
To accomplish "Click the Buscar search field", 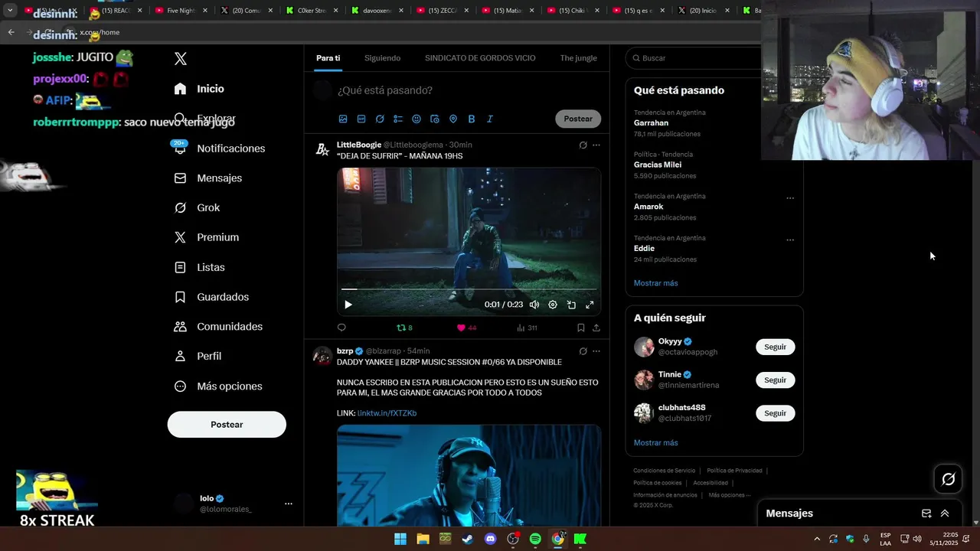I will coord(693,58).
